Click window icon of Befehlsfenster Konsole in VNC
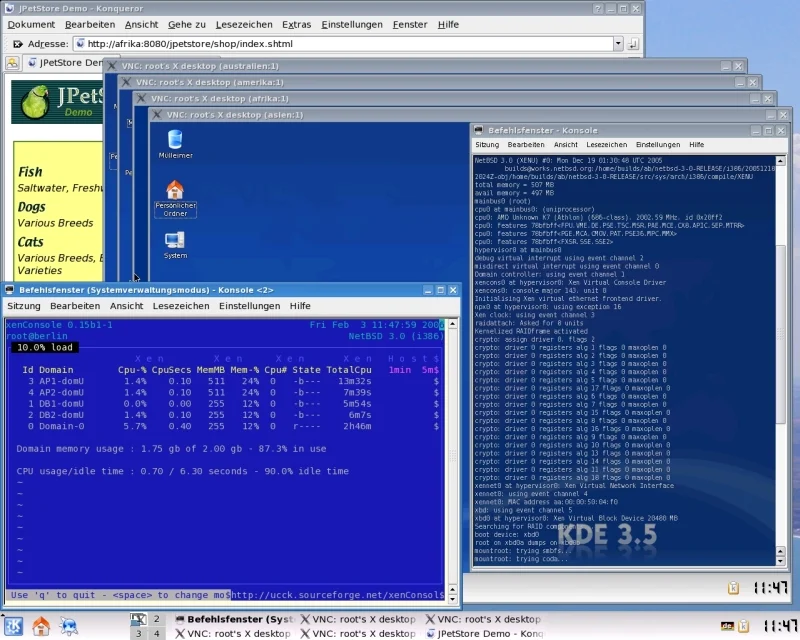The height and width of the screenshot is (640, 800). [479, 130]
